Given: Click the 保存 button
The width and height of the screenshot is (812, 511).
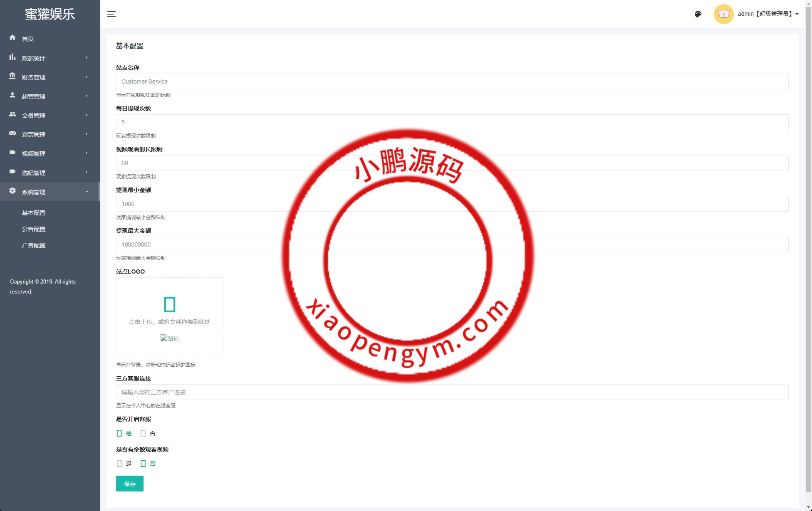Looking at the screenshot, I should point(129,484).
